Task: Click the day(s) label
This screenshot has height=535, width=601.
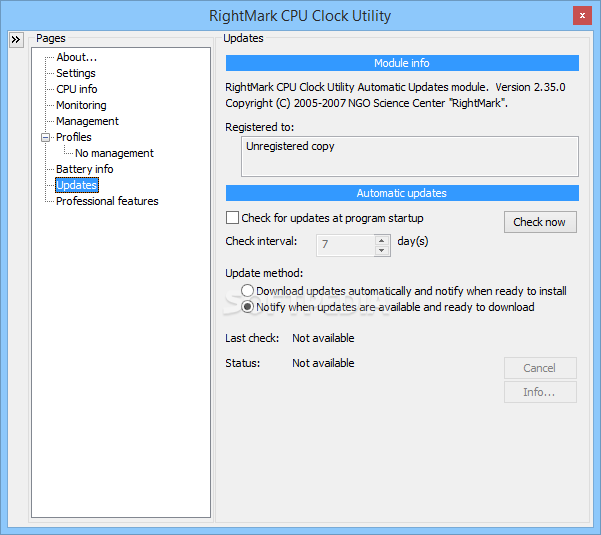Action: point(413,241)
